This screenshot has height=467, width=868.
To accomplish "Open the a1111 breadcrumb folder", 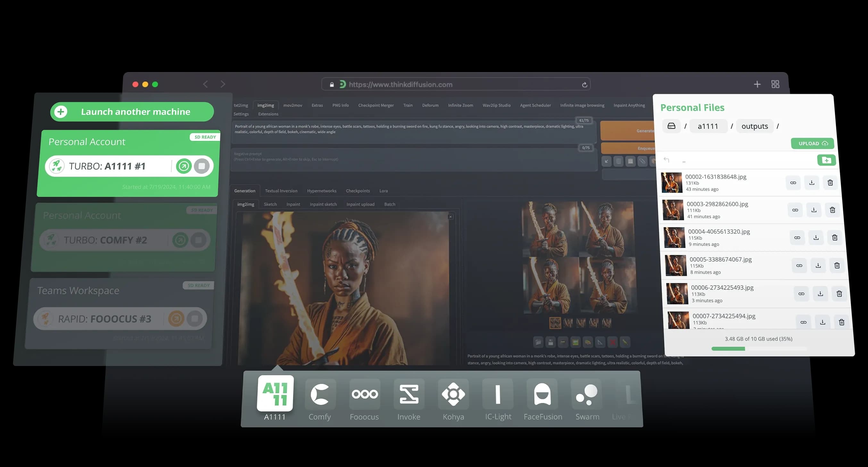I will tap(708, 126).
